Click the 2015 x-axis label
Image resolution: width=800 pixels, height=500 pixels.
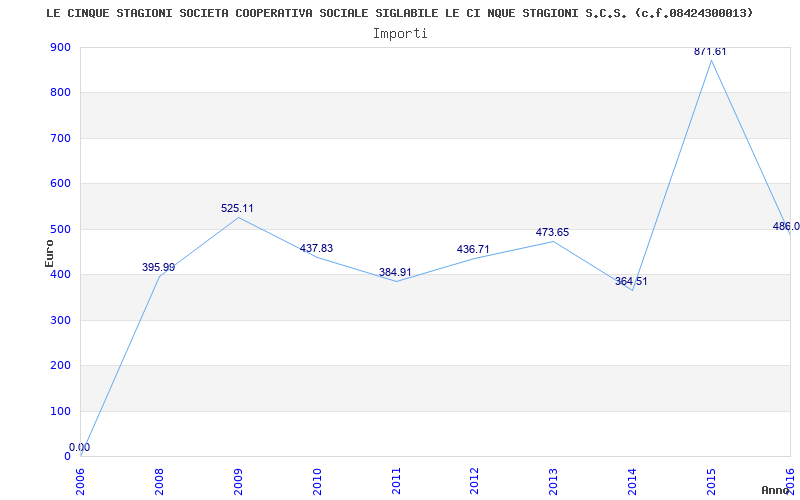pyautogui.click(x=711, y=481)
